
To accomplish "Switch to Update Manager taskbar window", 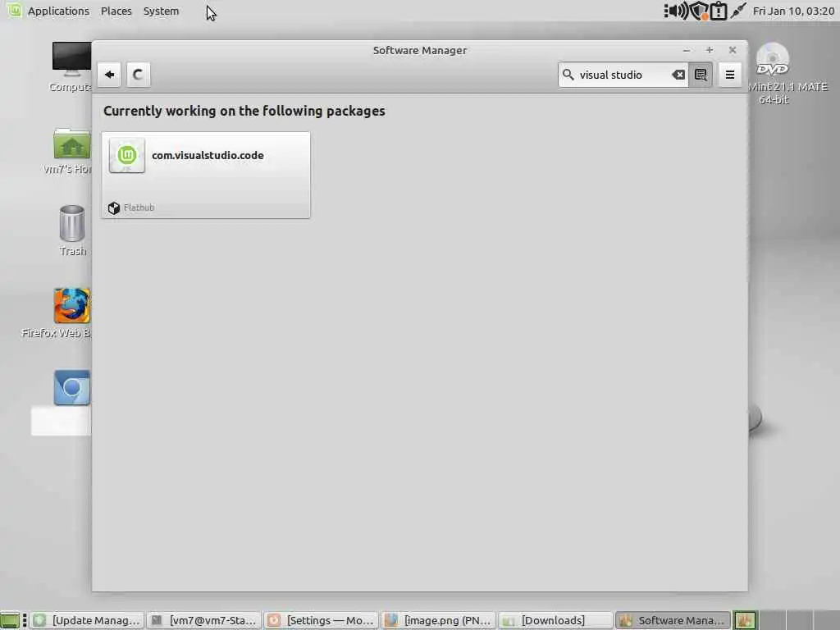I will [87, 620].
